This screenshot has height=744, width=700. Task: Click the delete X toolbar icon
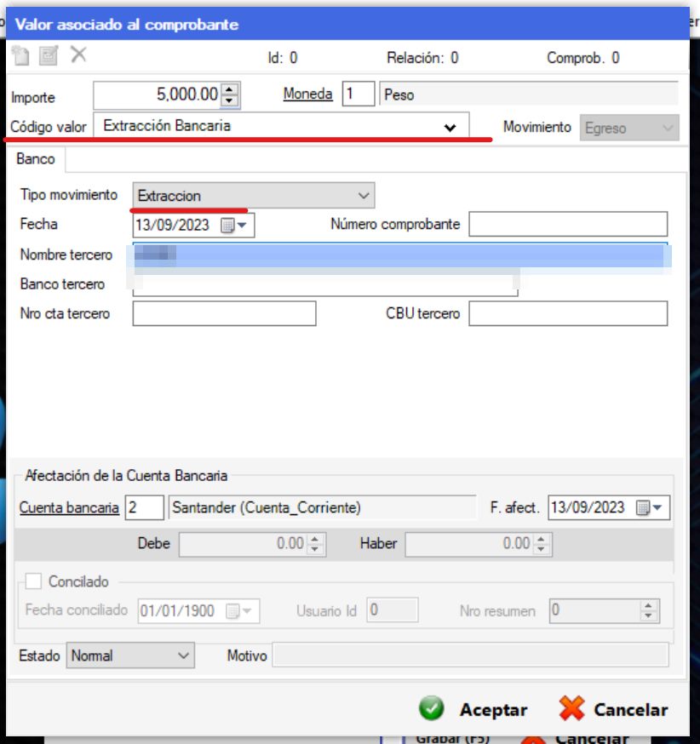point(78,54)
